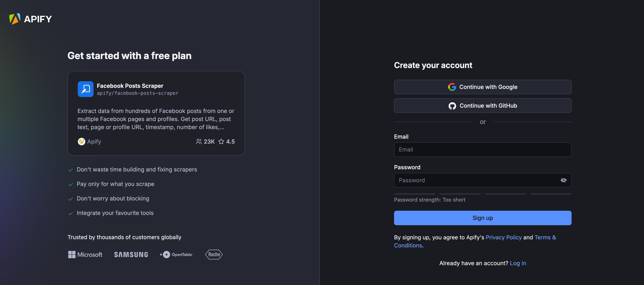Click checkmark beside 'Don't waste time building'

71,170
